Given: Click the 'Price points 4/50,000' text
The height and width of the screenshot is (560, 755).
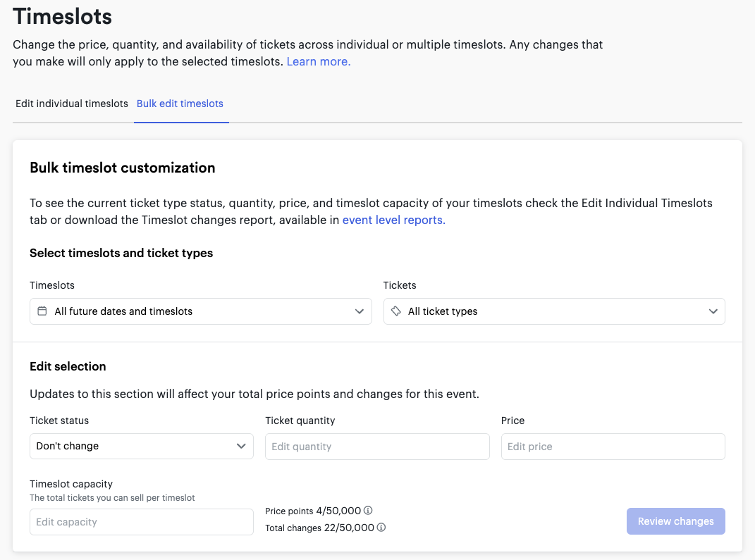Looking at the screenshot, I should pos(313,511).
